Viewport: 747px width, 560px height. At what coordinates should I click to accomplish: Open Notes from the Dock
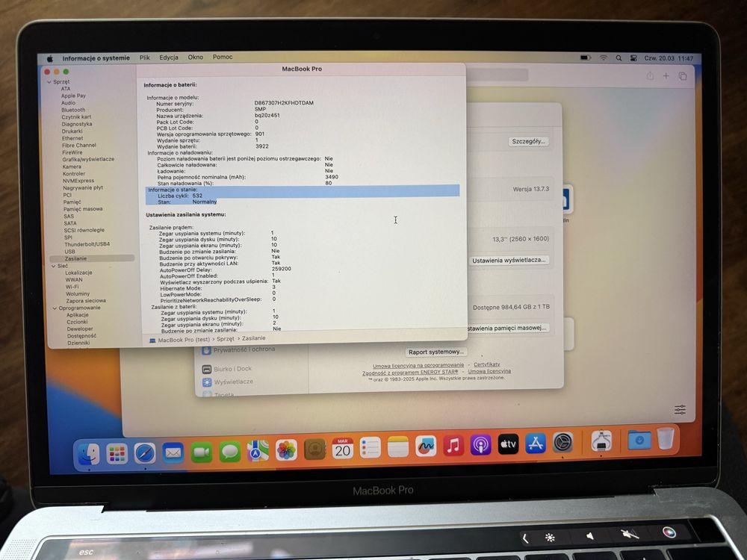pyautogui.click(x=398, y=447)
